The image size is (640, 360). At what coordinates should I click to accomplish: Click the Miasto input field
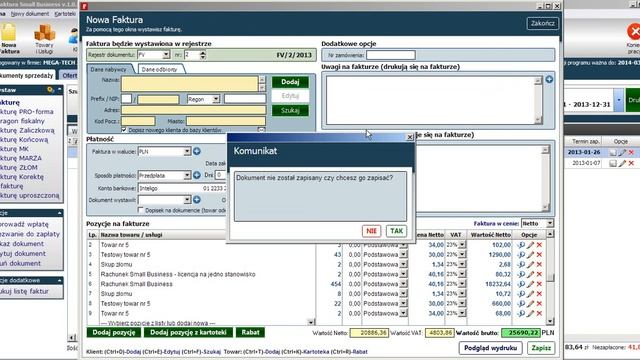point(226,121)
